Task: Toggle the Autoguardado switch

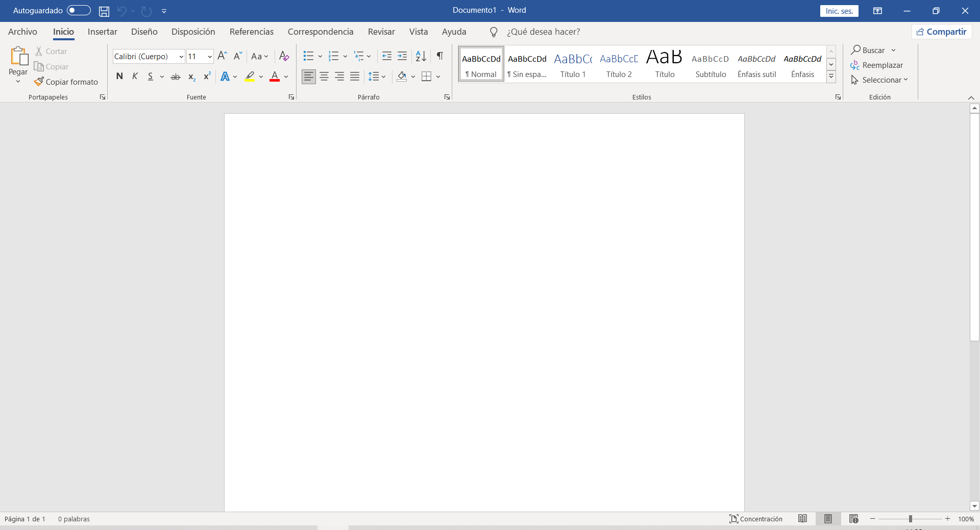Action: [x=79, y=11]
